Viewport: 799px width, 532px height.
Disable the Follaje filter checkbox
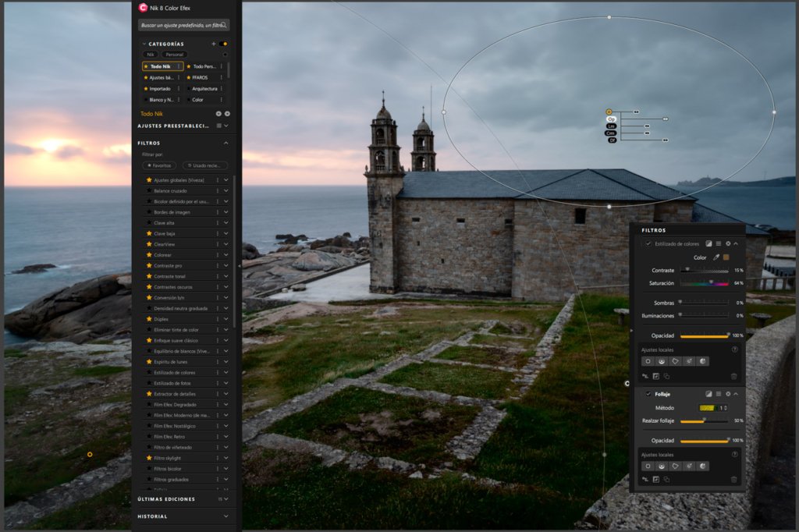pos(648,394)
